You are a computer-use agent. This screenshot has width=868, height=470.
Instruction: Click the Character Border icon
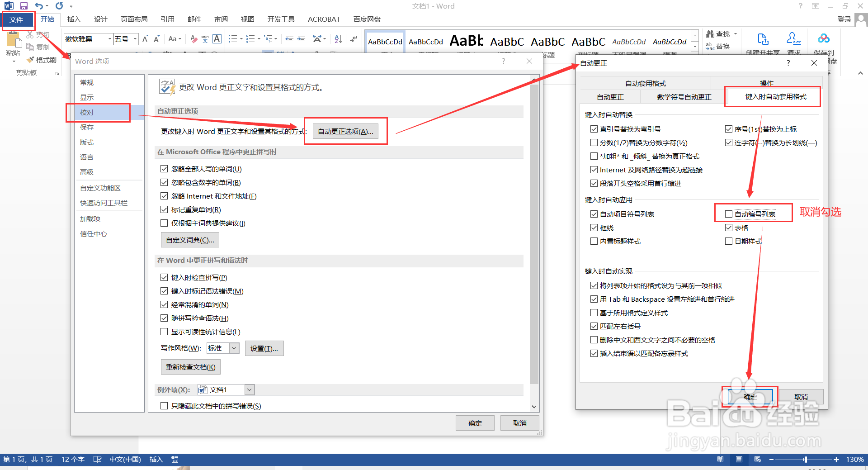217,39
